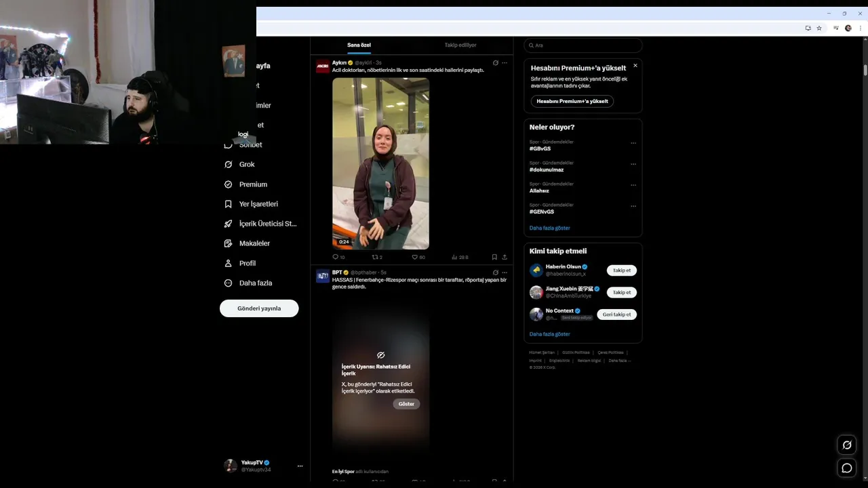The image size is (868, 488).
Task: Open Çerez Politikası footer link
Action: tap(610, 352)
